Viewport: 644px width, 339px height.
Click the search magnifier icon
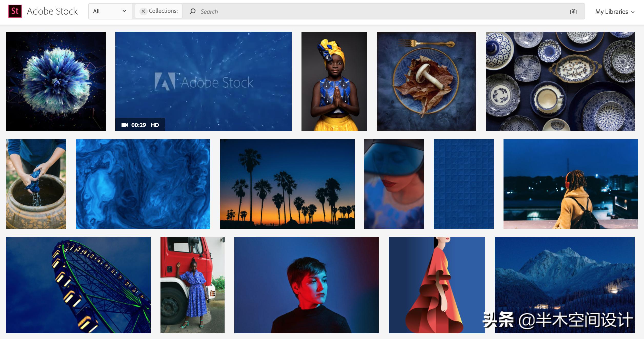click(192, 12)
